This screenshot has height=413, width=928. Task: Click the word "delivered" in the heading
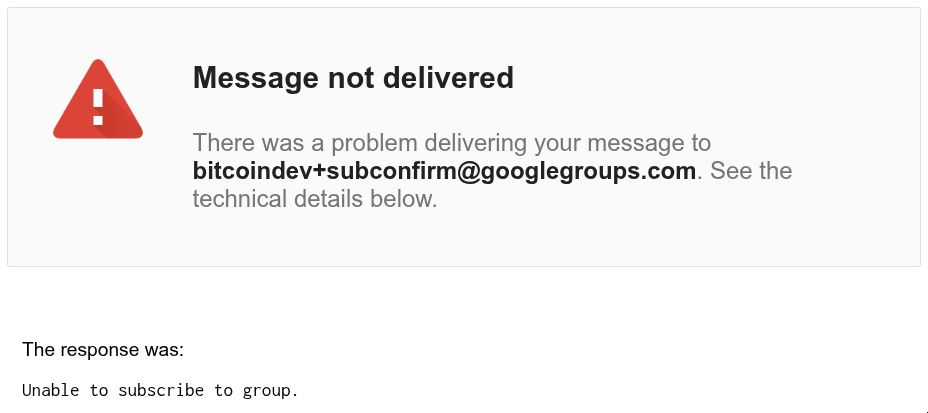[450, 78]
